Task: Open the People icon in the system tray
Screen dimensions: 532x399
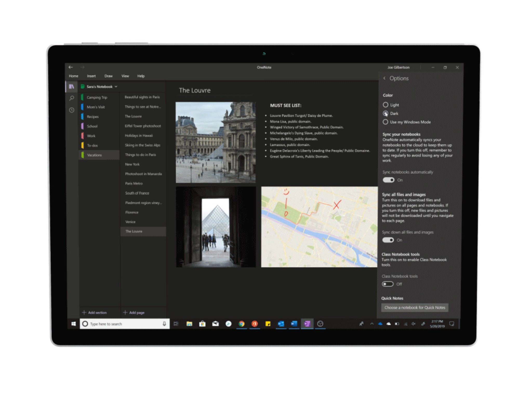Action: (361, 324)
